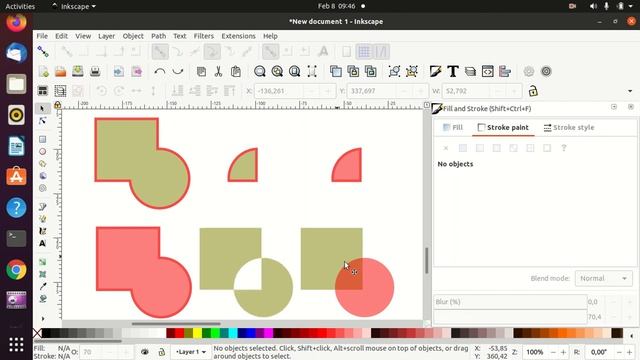Show applications grid in dock
Viewport: 640px width, 360px height.
[x=16, y=344]
